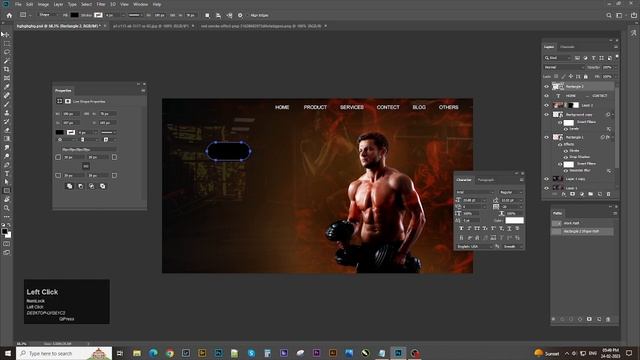The height and width of the screenshot is (360, 640).
Task: Select the Move tool in the toolbar
Action: 6,35
